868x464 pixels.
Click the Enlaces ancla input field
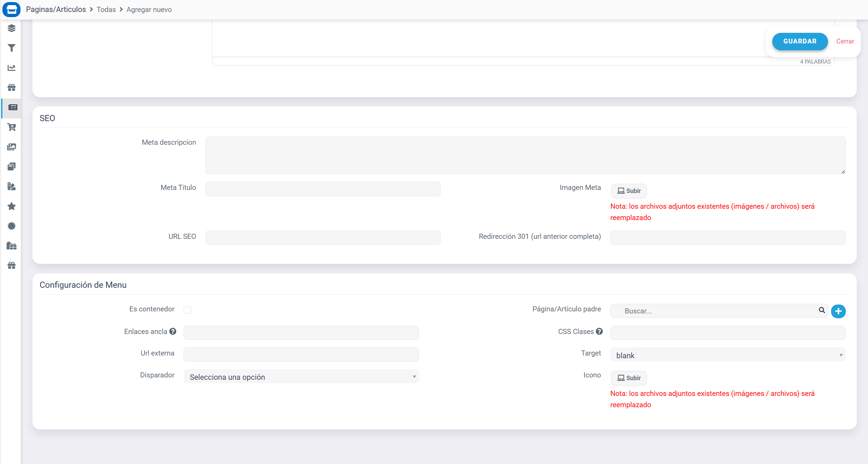click(x=301, y=333)
